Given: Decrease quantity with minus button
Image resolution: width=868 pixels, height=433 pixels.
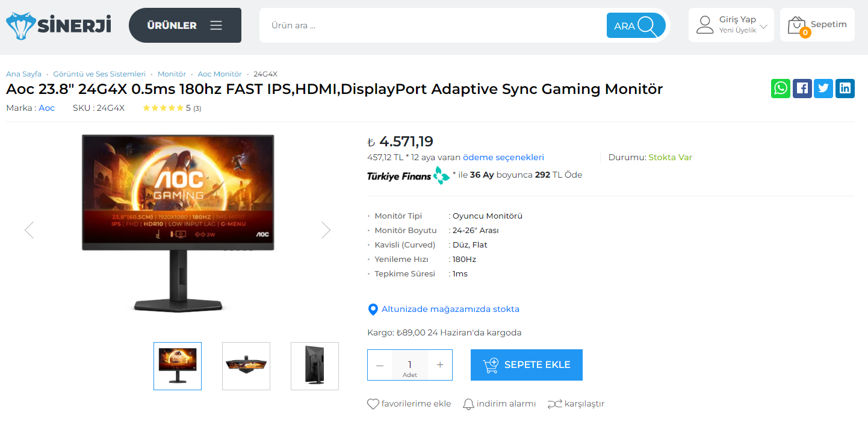Looking at the screenshot, I should pos(380,365).
